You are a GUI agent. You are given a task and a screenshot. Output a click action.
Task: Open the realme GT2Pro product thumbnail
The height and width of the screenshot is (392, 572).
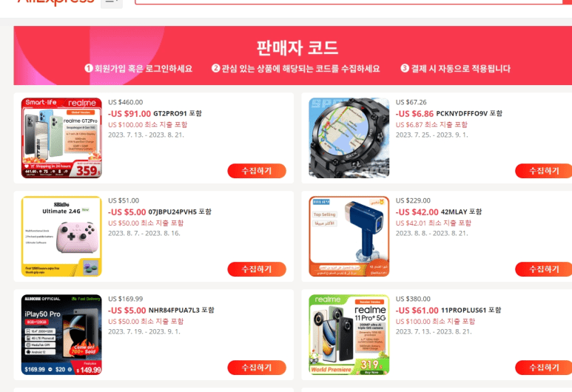[x=61, y=138]
